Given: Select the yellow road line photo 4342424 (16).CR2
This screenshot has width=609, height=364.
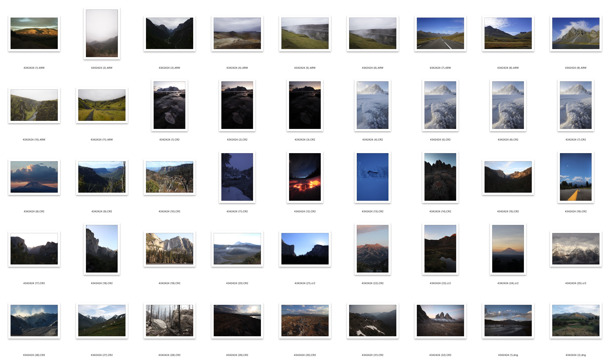Looking at the screenshot, I should tap(576, 177).
